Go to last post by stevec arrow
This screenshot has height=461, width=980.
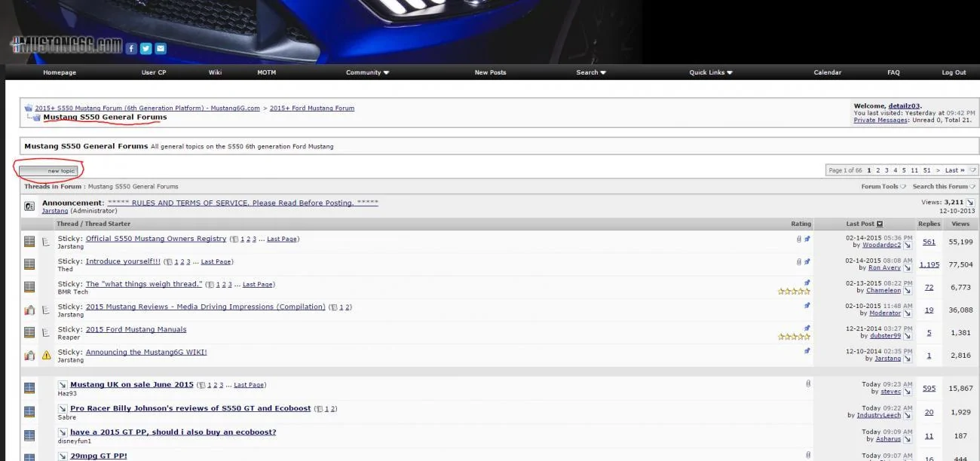908,392
